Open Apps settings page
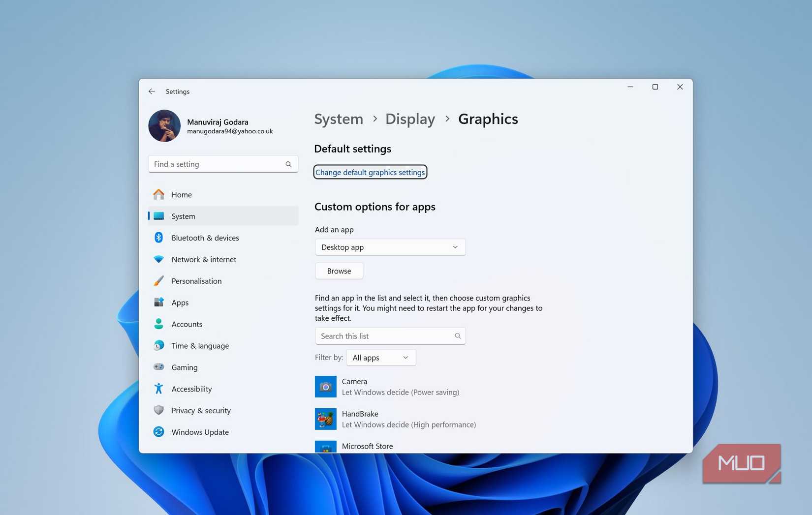The image size is (812, 515). pos(223,303)
